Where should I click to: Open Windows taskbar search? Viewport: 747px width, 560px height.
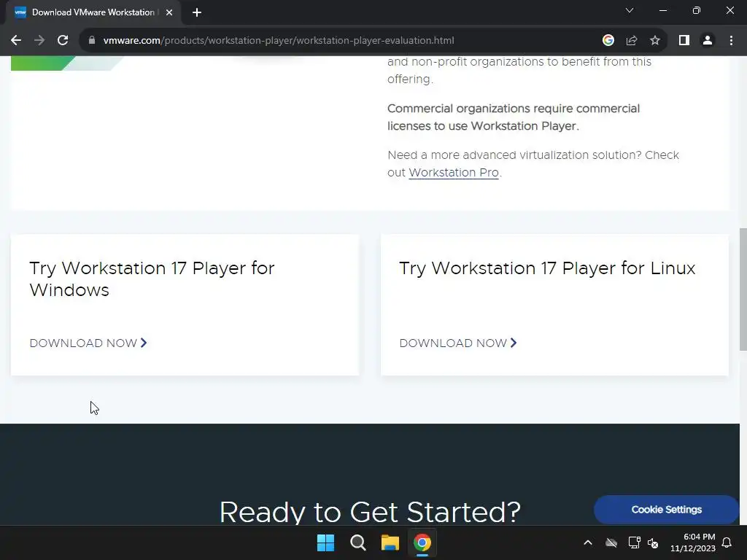(x=357, y=542)
